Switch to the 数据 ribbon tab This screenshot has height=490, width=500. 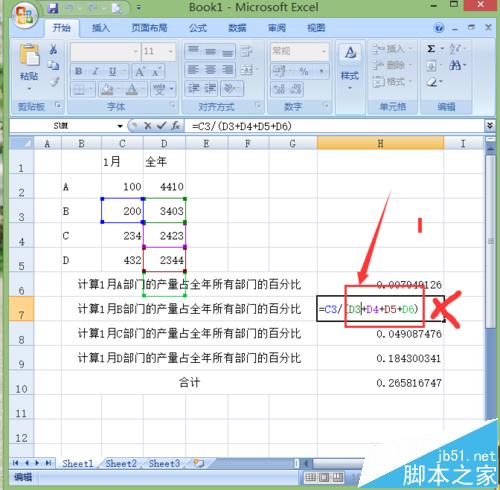click(x=237, y=28)
